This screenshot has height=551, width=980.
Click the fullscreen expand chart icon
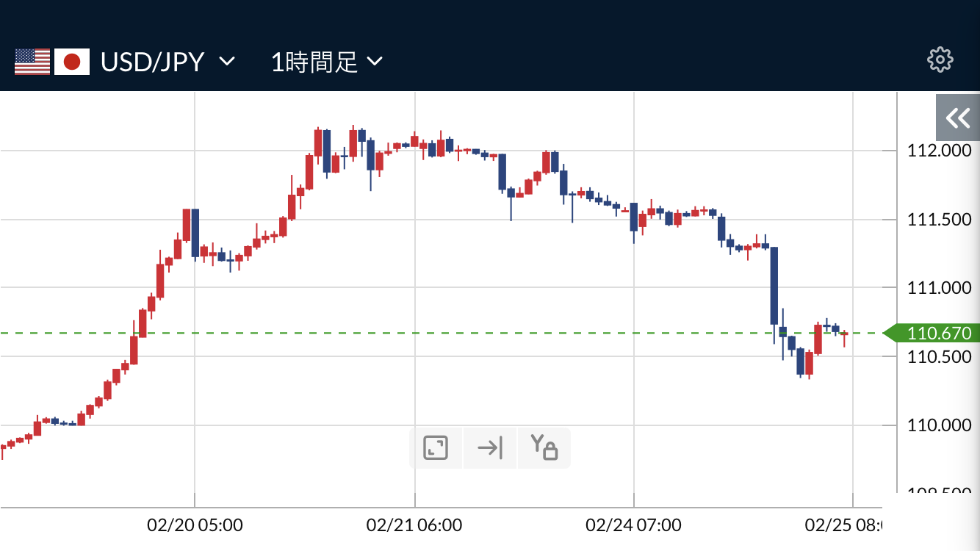point(436,447)
